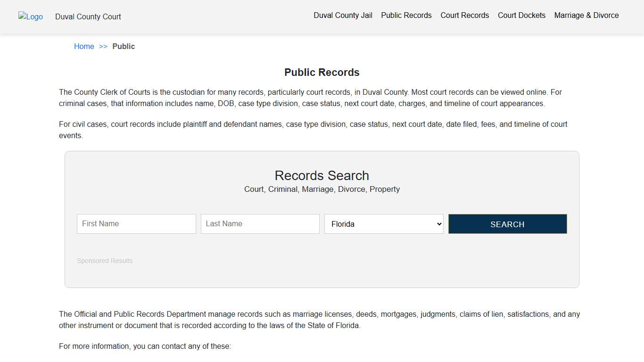Open the Duval County Jail page

point(343,15)
